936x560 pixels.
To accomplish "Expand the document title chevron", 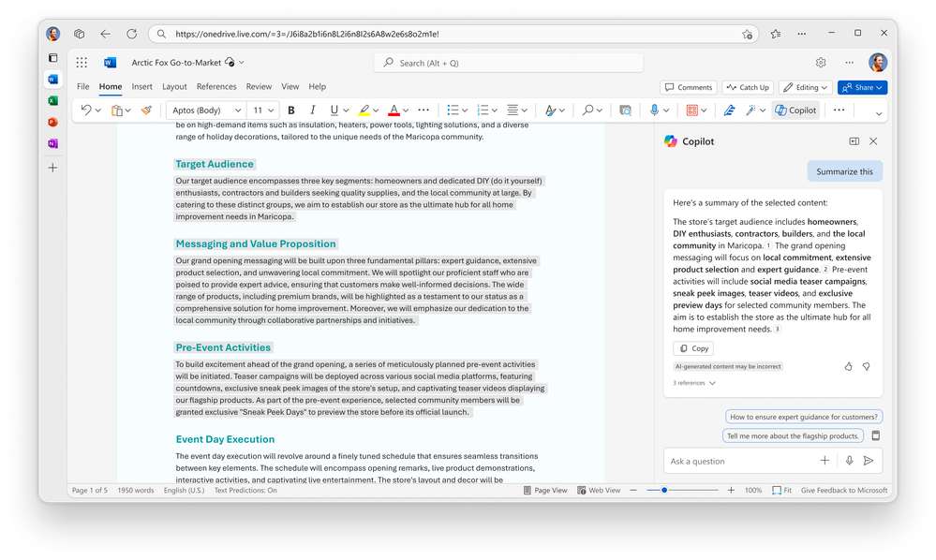I will click(242, 62).
